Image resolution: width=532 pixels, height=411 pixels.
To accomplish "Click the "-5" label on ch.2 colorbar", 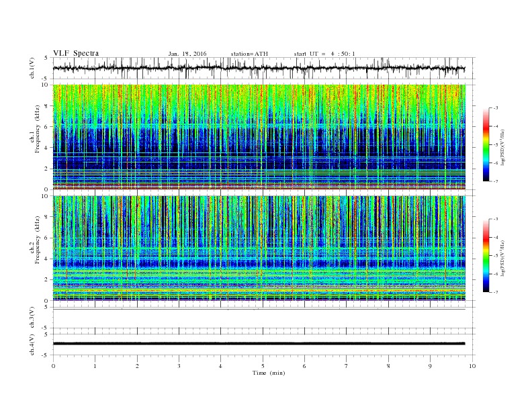I will (495, 256).
